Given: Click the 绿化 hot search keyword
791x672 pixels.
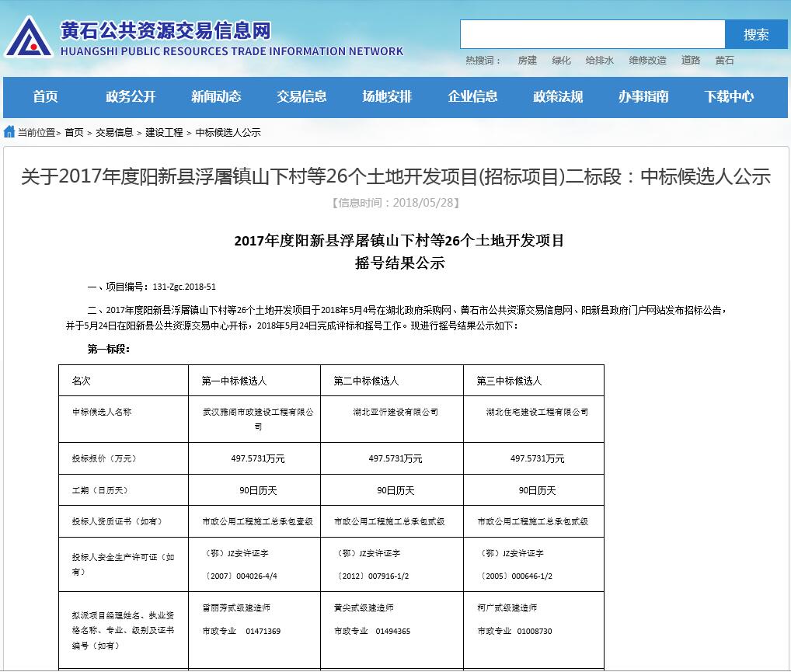Looking at the screenshot, I should tap(562, 60).
